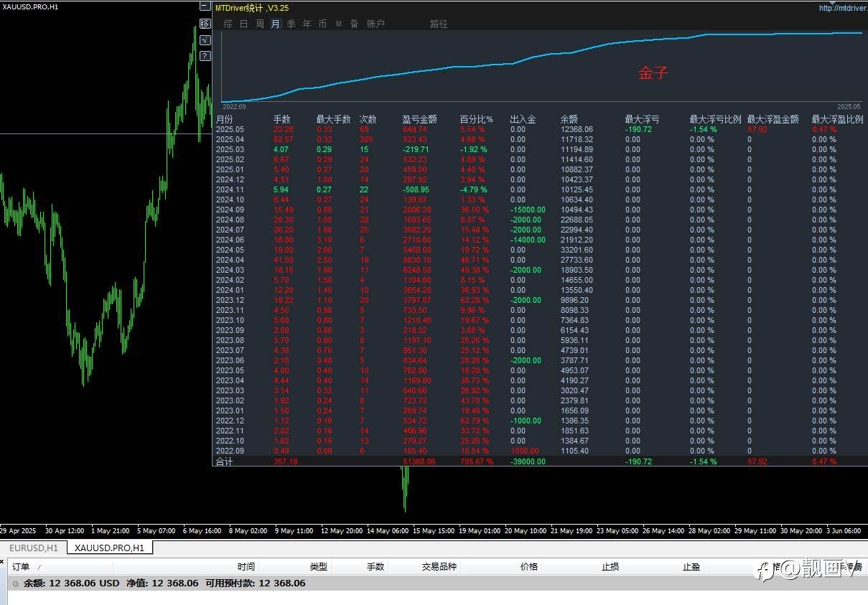Sort orders by the 订单 column header

tap(22, 567)
